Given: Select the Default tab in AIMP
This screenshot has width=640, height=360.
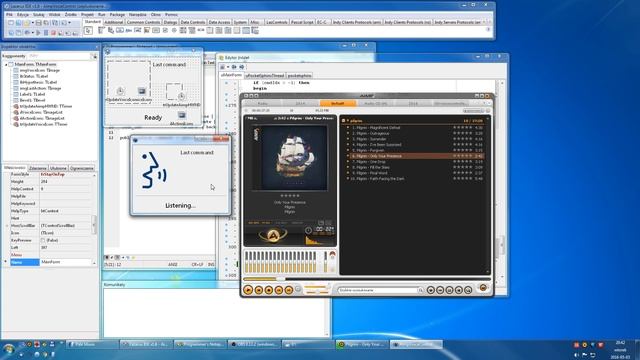Looking at the screenshot, I should (338, 104).
